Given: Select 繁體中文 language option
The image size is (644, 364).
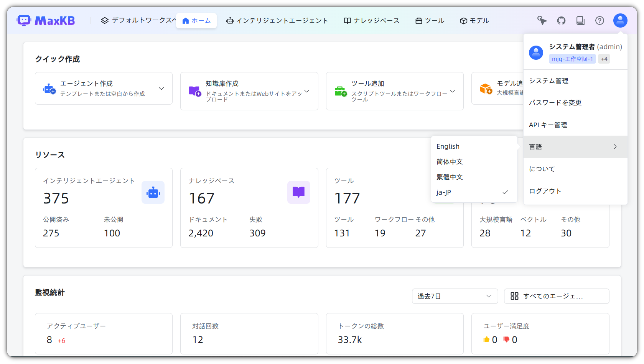Looking at the screenshot, I should click(474, 177).
